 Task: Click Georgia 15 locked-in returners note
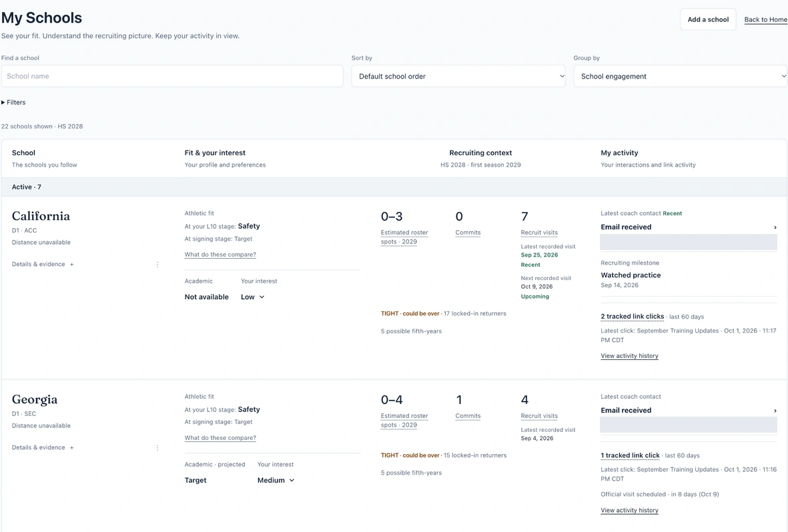pyautogui.click(x=475, y=455)
